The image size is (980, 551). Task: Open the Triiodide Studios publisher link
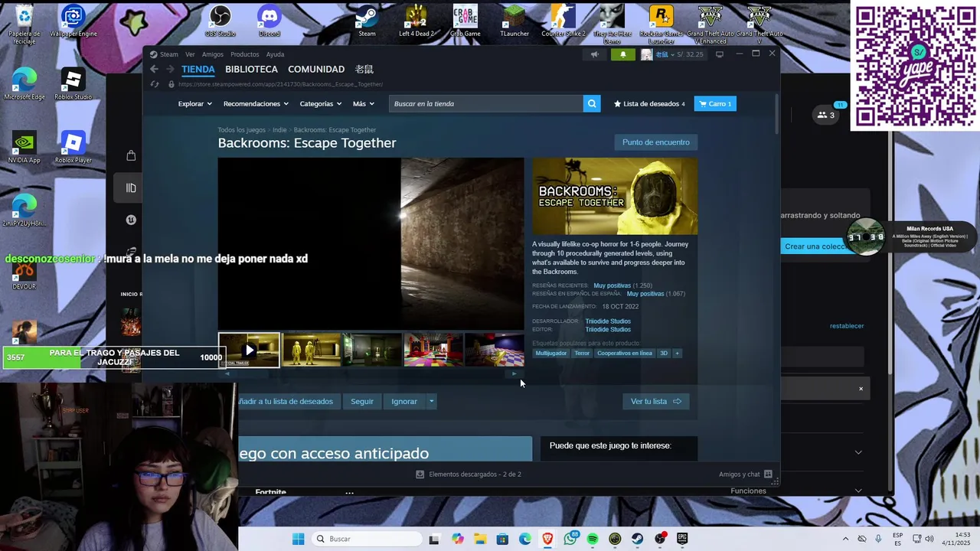tap(608, 329)
